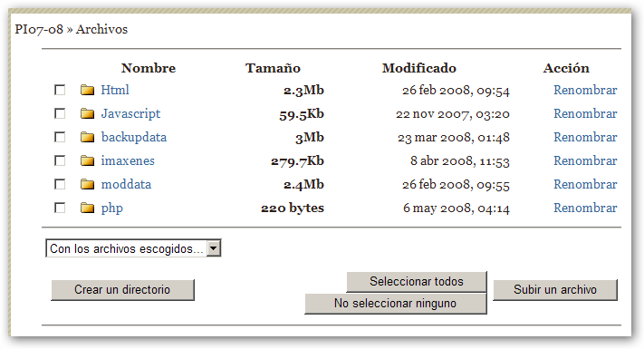Click Renombrar in the moddata row
This screenshot has width=644, height=349.
pyautogui.click(x=585, y=184)
